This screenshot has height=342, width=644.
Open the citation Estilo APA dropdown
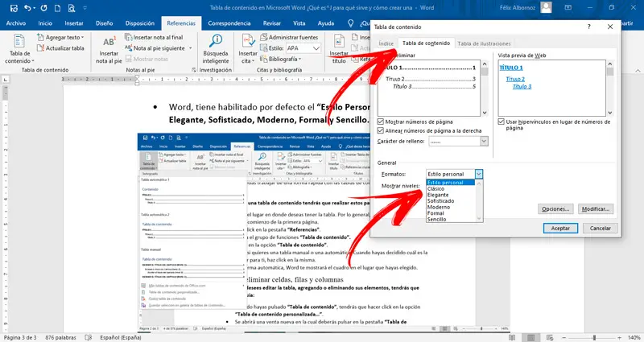(316, 48)
